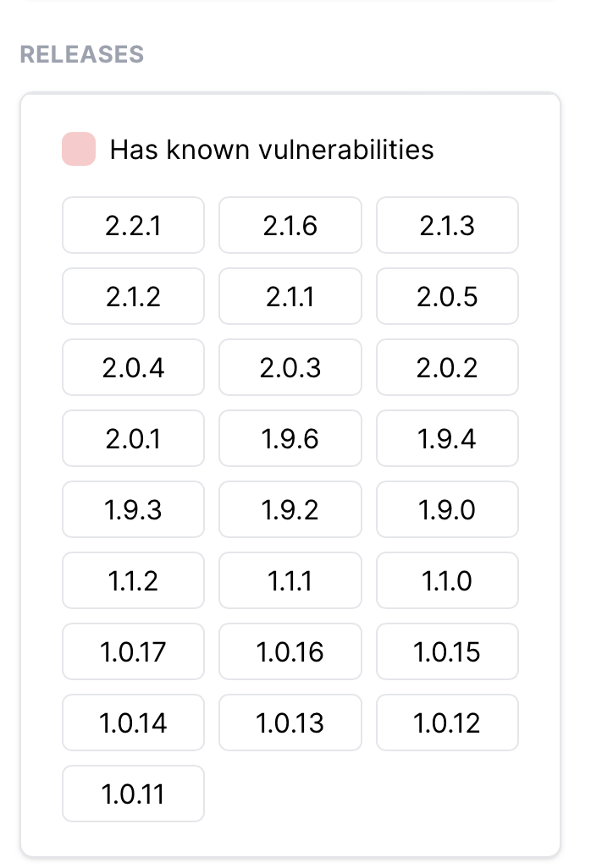Screen dimensions: 602x868
Task: Select the oldest release 1.0.11
Action: [x=133, y=794]
